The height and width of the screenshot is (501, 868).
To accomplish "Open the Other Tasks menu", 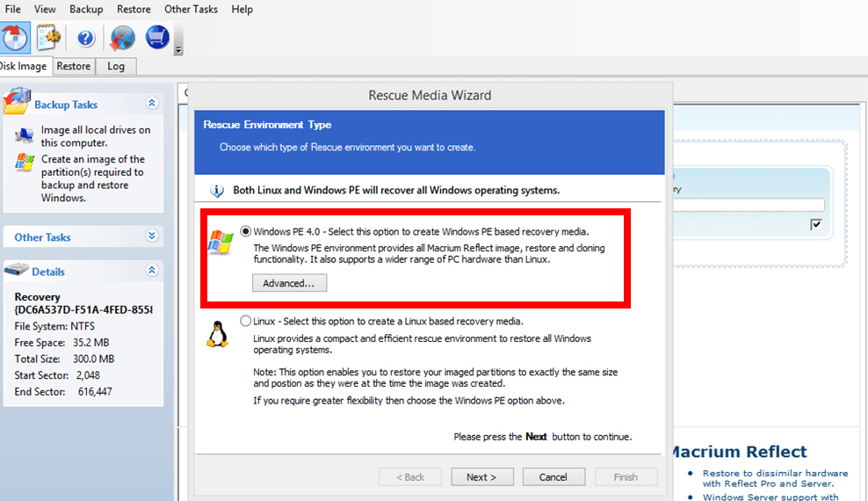I will tap(191, 9).
